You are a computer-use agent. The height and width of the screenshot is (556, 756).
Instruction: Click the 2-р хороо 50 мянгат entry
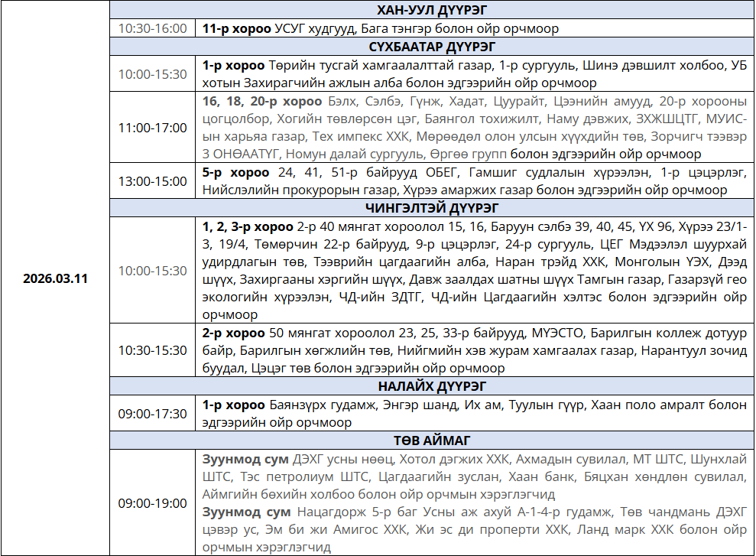click(474, 350)
